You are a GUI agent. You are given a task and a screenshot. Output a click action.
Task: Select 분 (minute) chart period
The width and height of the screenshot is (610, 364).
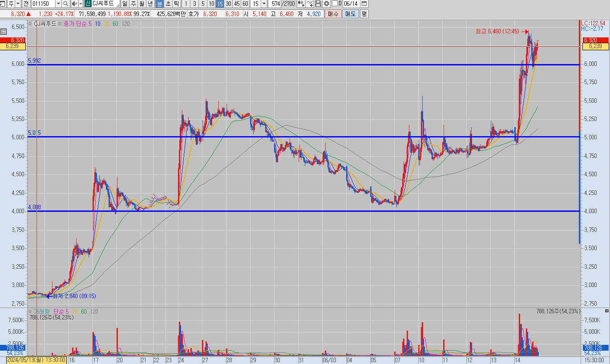coord(160,4)
